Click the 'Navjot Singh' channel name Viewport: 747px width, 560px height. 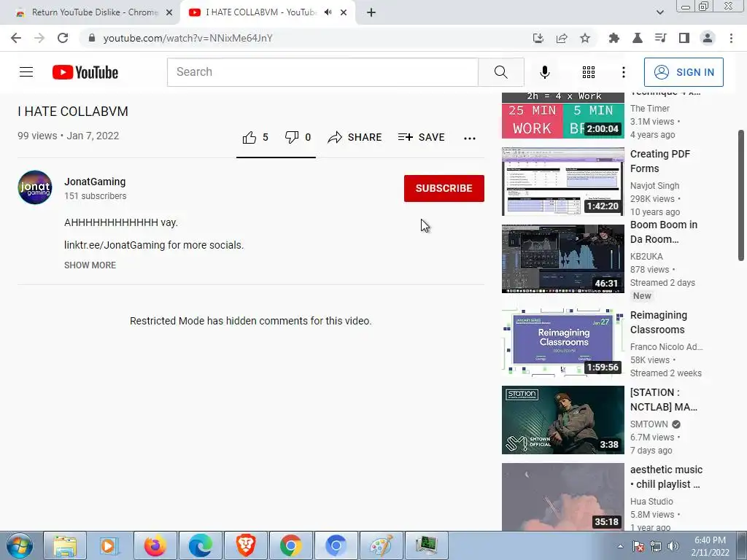click(654, 186)
